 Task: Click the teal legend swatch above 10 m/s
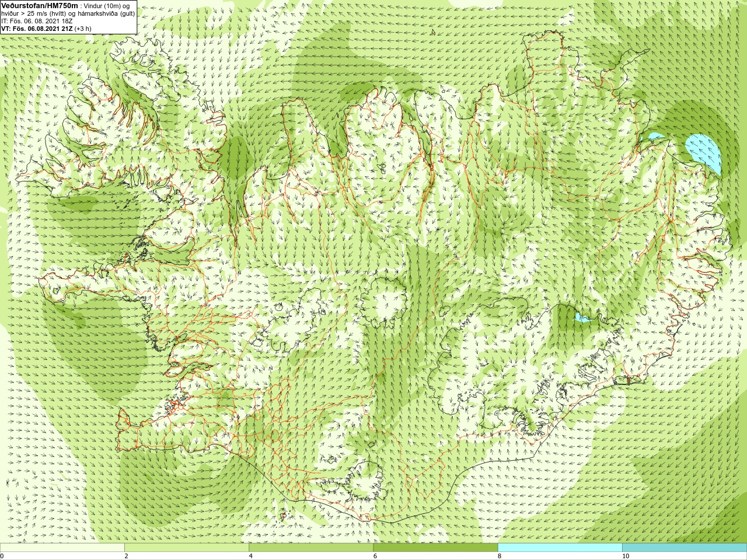tap(685, 548)
